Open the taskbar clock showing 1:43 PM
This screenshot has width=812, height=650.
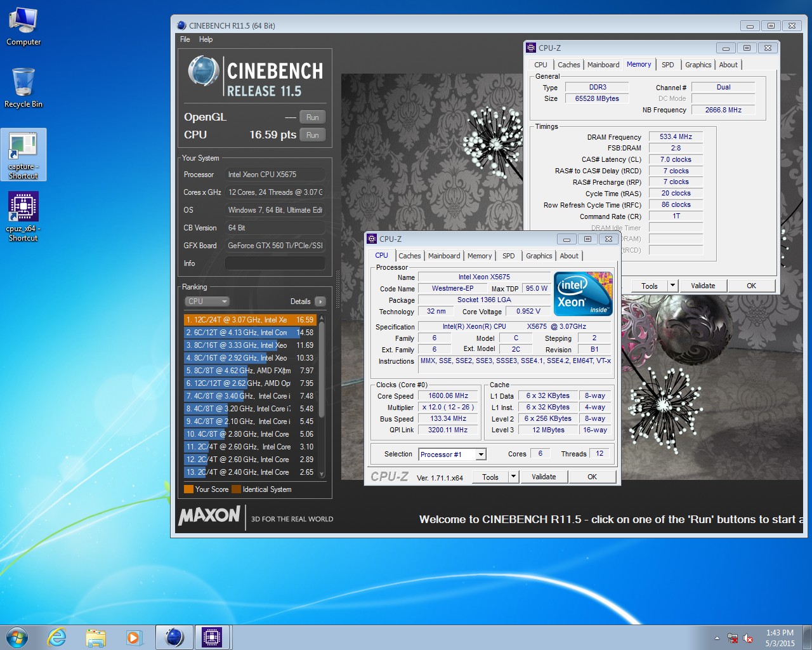(780, 638)
